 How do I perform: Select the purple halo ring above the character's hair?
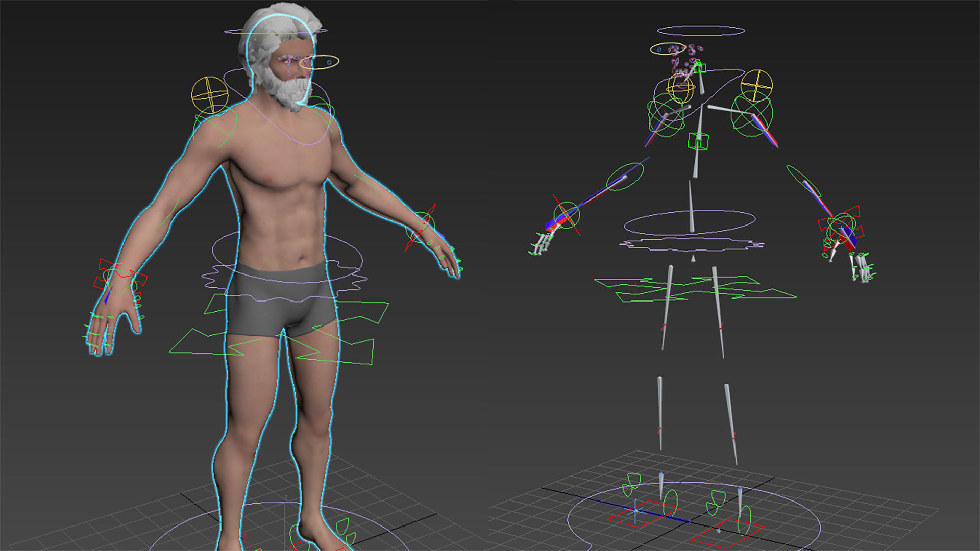pyautogui.click(x=276, y=31)
